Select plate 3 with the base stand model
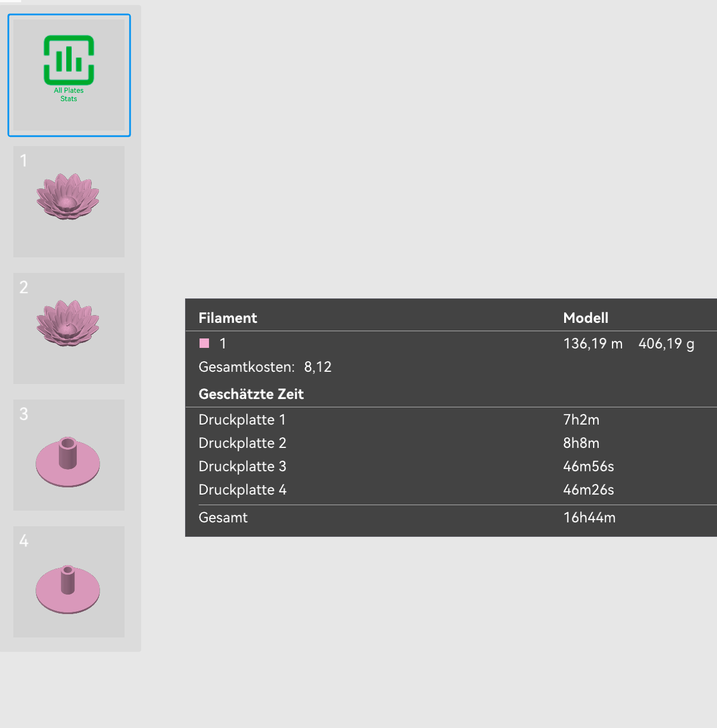The width and height of the screenshot is (717, 728). click(x=68, y=455)
